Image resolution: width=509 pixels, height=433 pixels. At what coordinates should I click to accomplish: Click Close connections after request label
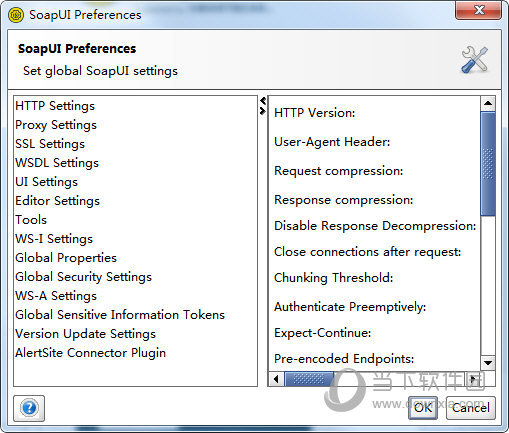click(x=367, y=252)
